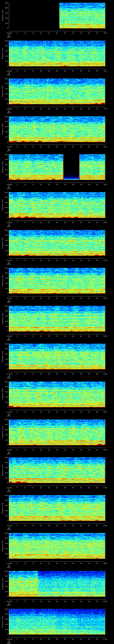Select the '8:00' end time label

(105, 147)
